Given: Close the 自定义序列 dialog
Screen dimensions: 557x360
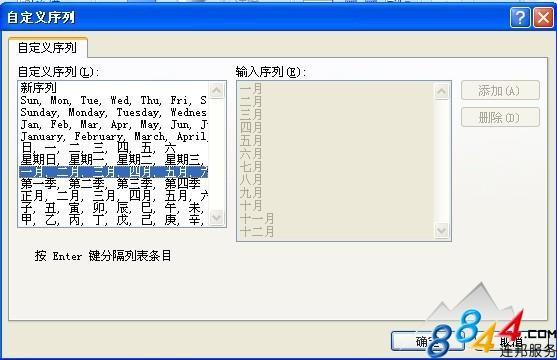Looking at the screenshot, I should click(543, 17).
